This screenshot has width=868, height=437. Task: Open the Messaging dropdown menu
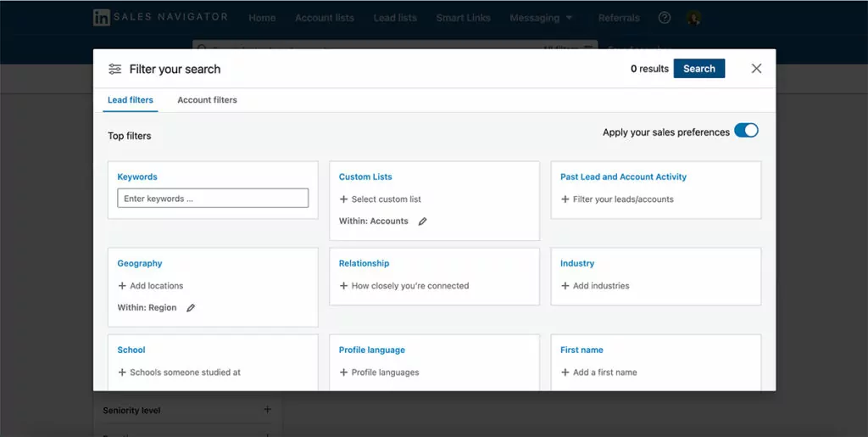click(x=541, y=18)
